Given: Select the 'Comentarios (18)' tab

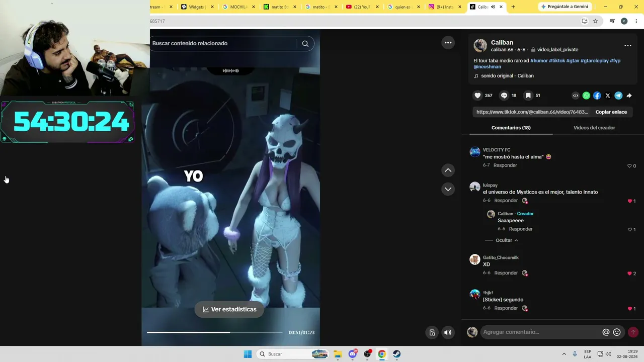Looking at the screenshot, I should point(511,128).
